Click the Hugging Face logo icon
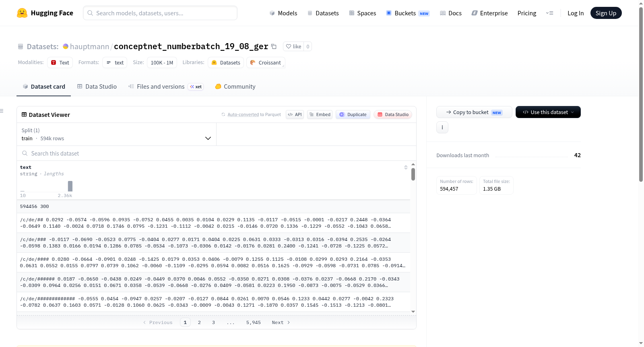Screen dimensions: 644x347 pos(22,13)
